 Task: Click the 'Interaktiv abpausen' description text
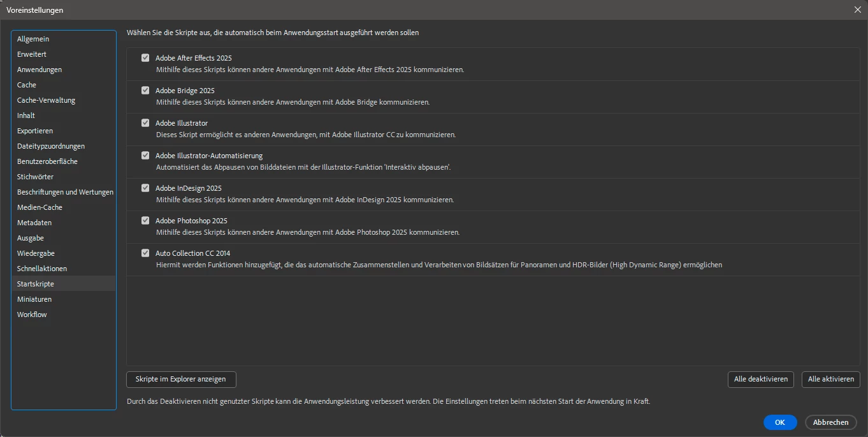coord(303,167)
